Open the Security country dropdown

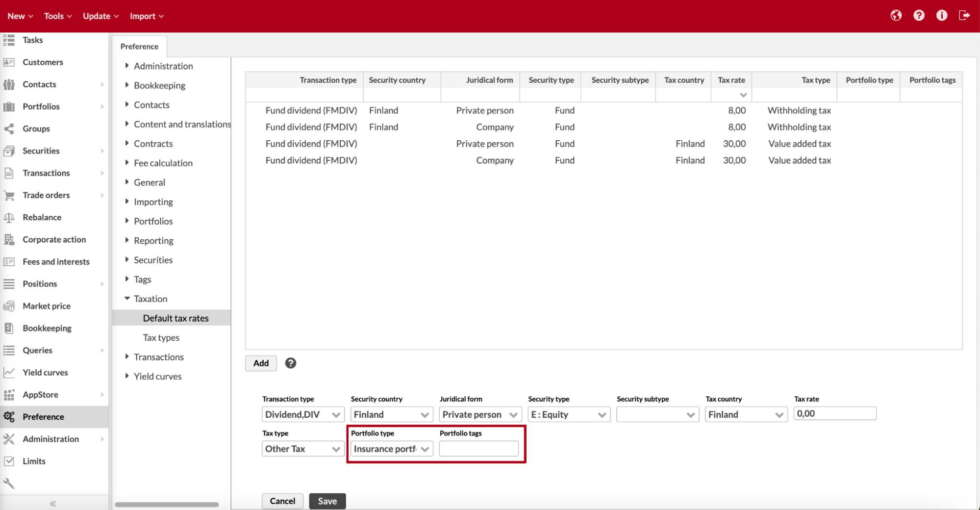click(x=392, y=414)
